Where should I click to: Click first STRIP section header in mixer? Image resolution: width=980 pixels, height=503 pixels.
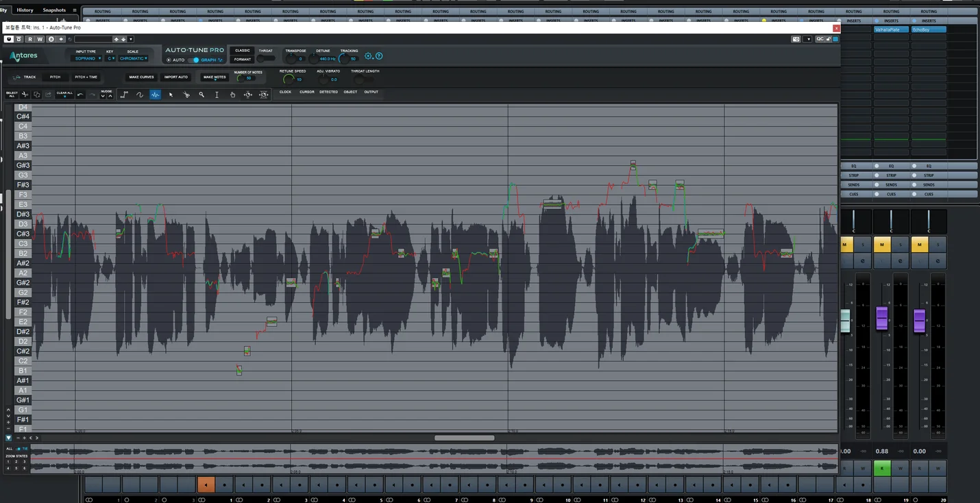[854, 175]
